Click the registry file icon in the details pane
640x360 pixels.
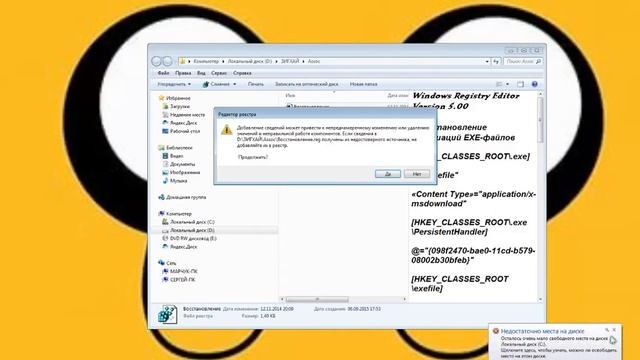[167, 314]
